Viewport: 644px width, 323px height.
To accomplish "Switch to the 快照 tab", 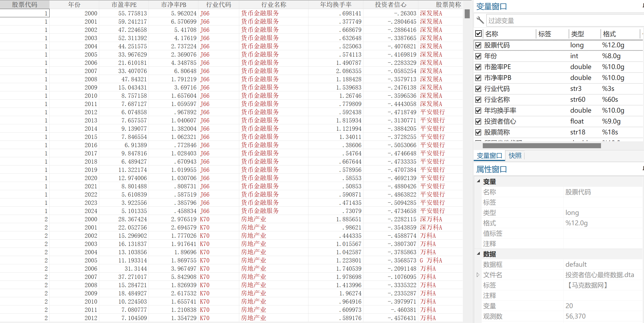I will tap(515, 156).
